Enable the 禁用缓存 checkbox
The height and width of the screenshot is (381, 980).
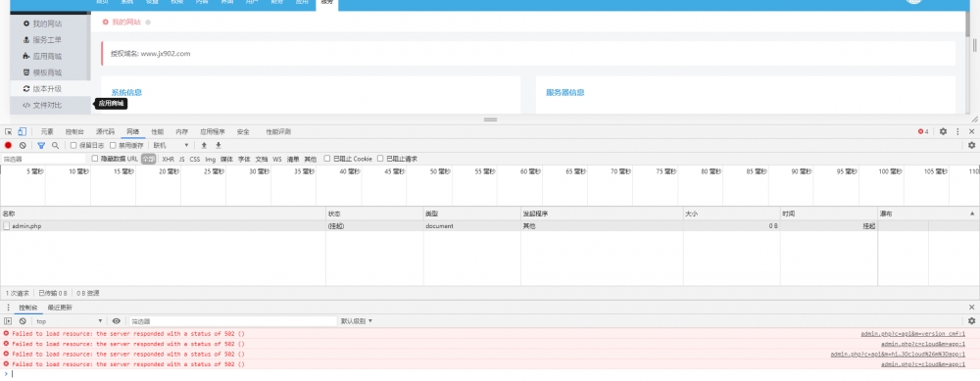(x=113, y=145)
